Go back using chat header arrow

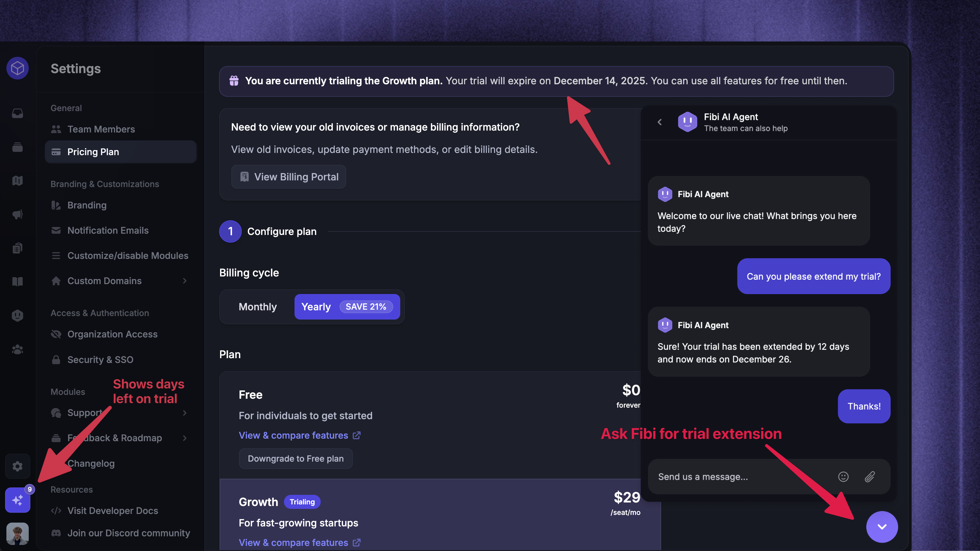[x=660, y=122]
